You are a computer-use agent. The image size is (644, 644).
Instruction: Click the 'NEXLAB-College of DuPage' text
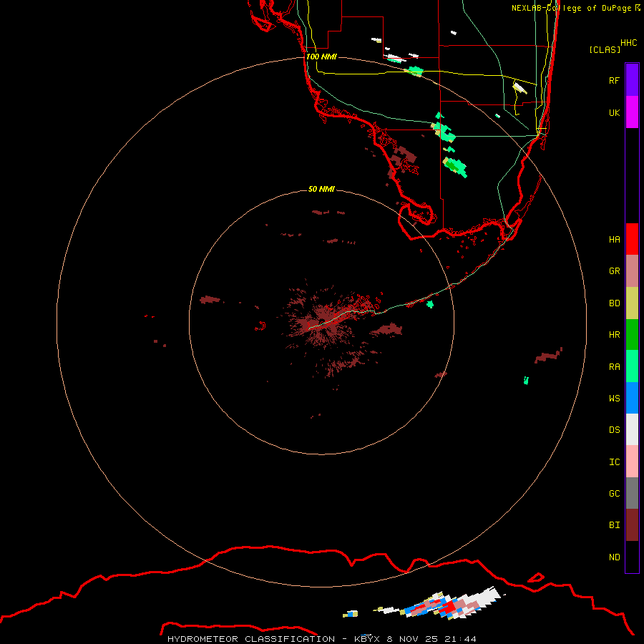coord(571,8)
